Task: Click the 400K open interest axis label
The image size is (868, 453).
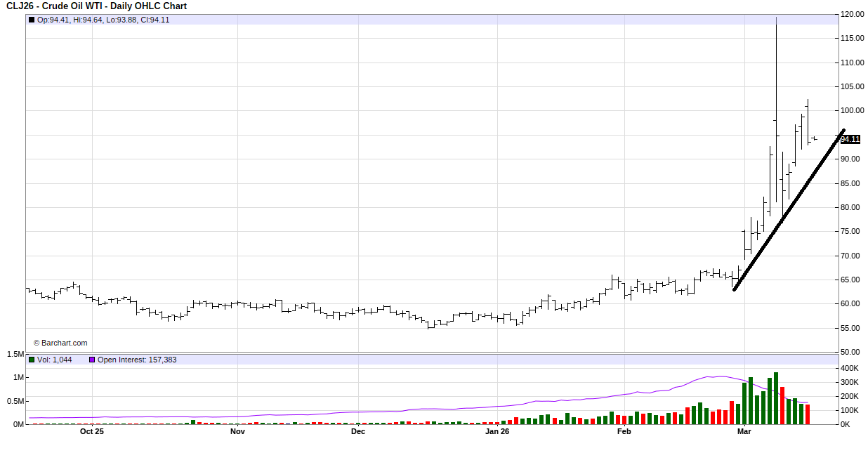Action: (x=850, y=368)
